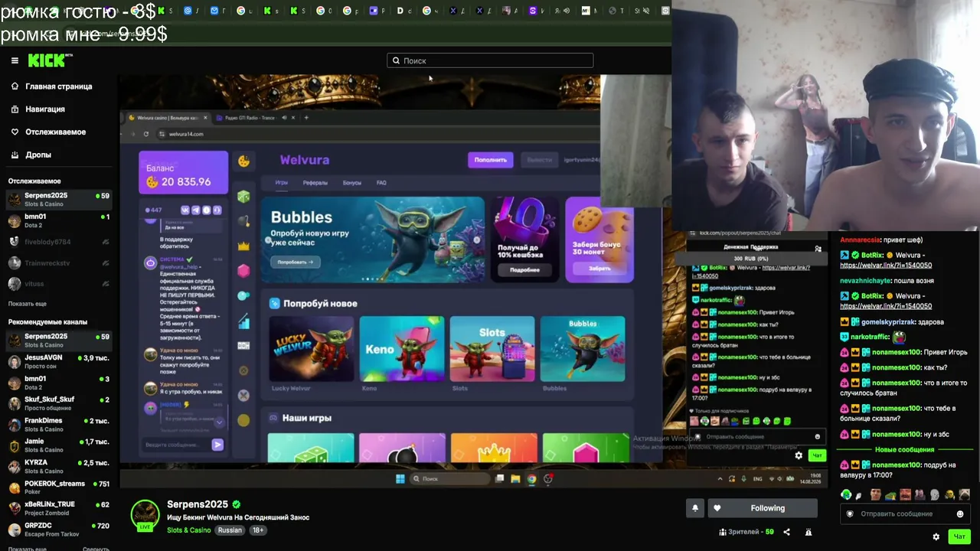Click the previous arrow on the Bubbles banner

pos(268,240)
